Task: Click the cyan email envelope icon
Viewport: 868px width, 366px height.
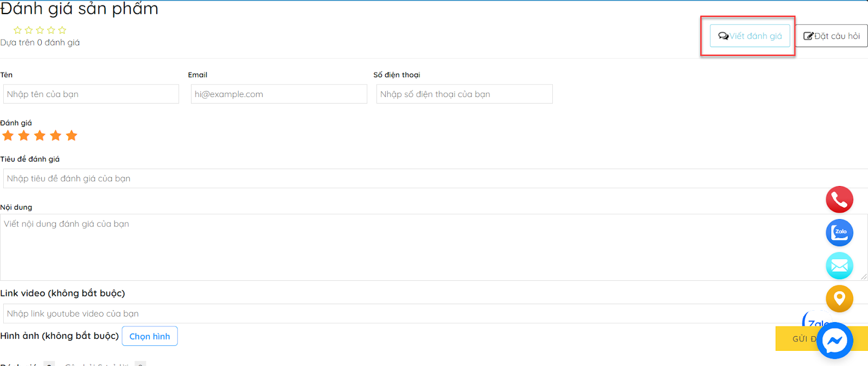Action: (x=839, y=266)
